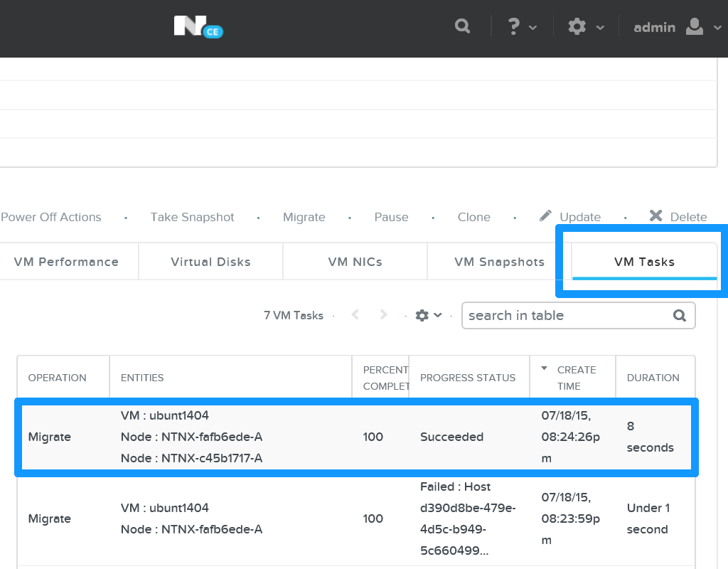Image resolution: width=728 pixels, height=569 pixels.
Task: Click the search magnifier in the top bar
Action: coord(462,26)
